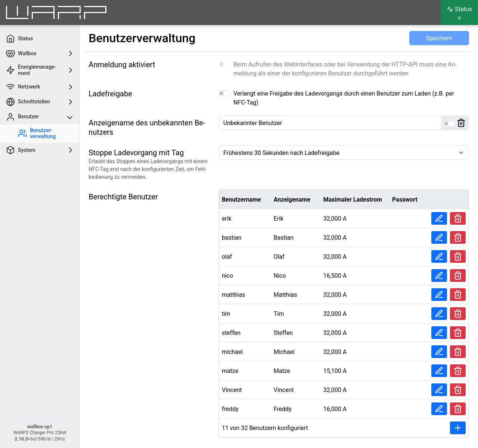Toggle switch in unknown user name field
This screenshot has height=448, width=478.
pyautogui.click(x=449, y=124)
